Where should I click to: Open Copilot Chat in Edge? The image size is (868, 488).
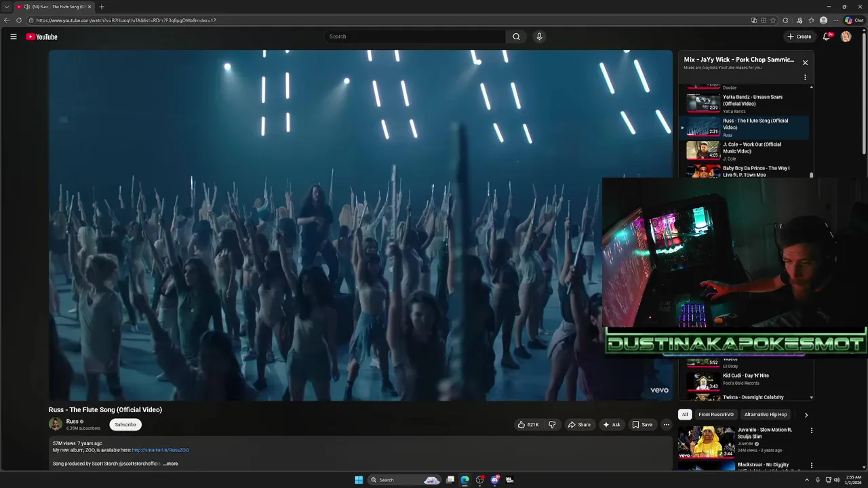pos(854,20)
